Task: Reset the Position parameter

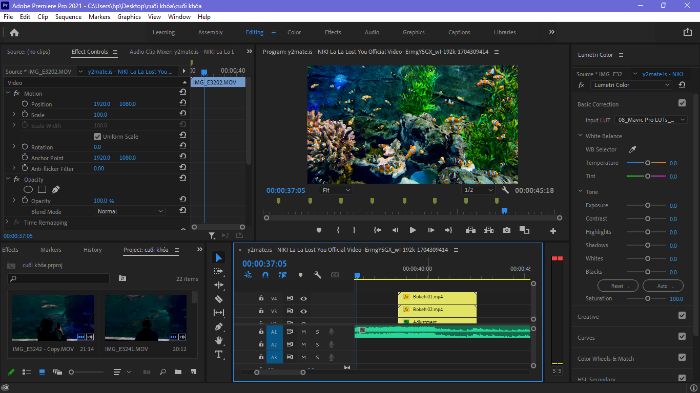Action: tap(183, 103)
